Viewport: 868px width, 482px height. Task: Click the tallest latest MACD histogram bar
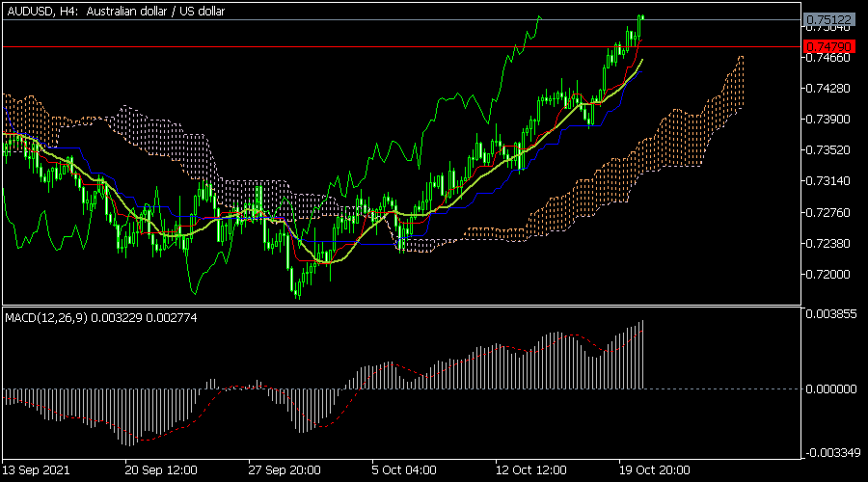coord(642,355)
